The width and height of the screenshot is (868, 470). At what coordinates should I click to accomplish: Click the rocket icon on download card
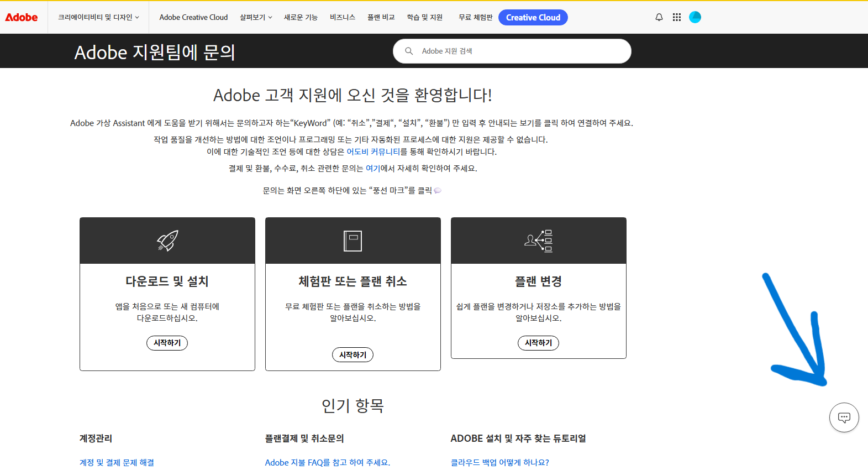point(167,241)
